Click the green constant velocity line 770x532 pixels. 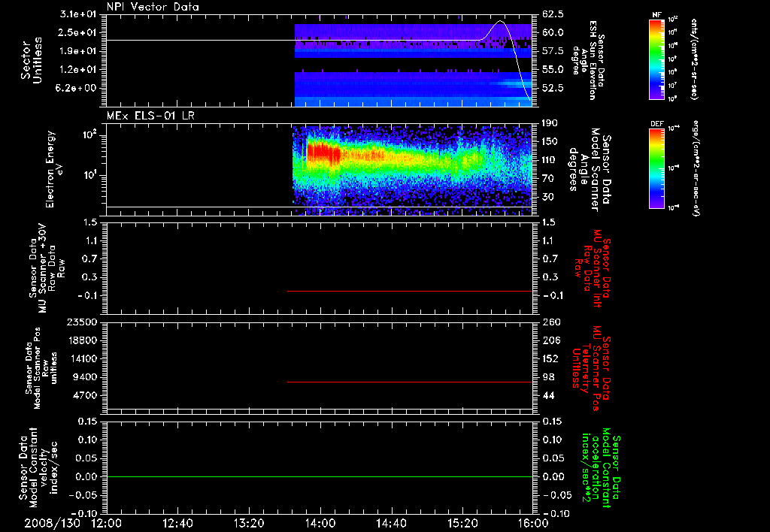320,476
